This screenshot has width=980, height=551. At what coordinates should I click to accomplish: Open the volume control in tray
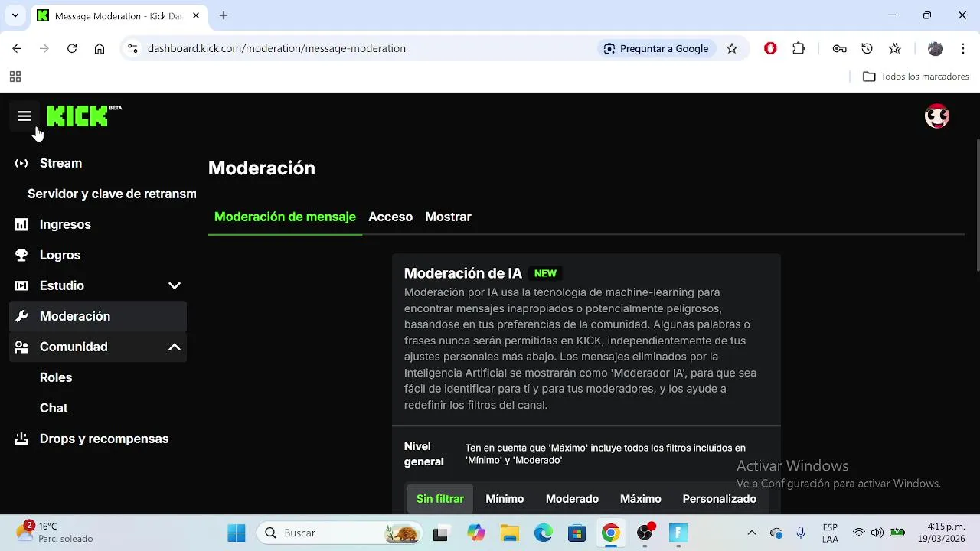pyautogui.click(x=877, y=533)
